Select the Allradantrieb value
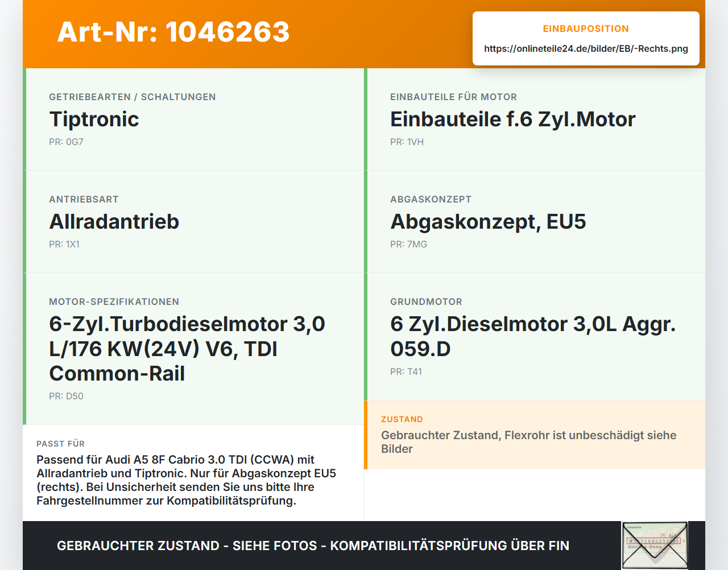 114,221
